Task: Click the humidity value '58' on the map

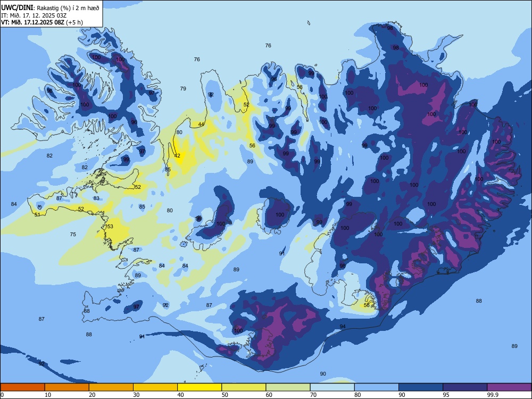Action: click(x=300, y=87)
